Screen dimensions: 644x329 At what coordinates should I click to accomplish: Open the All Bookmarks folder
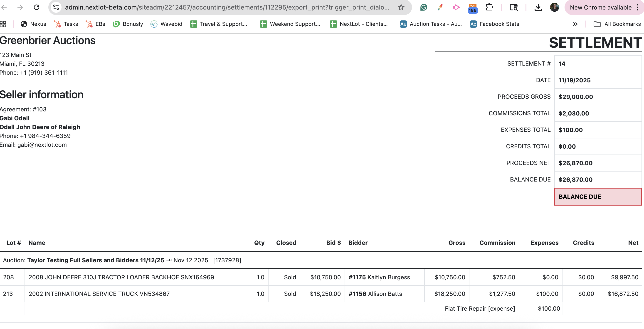click(x=617, y=24)
